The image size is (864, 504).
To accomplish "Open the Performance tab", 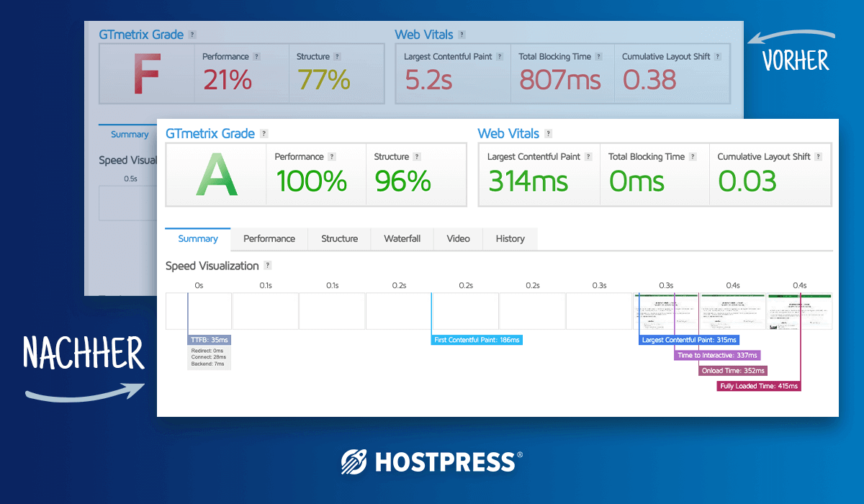I will click(269, 239).
